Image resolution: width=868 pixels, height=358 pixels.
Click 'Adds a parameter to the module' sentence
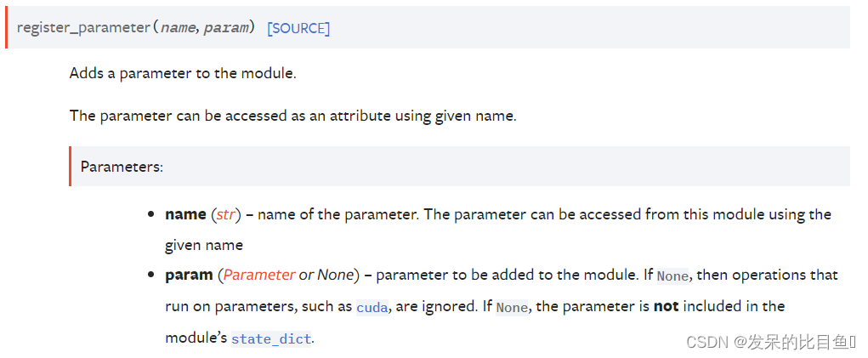coord(183,74)
